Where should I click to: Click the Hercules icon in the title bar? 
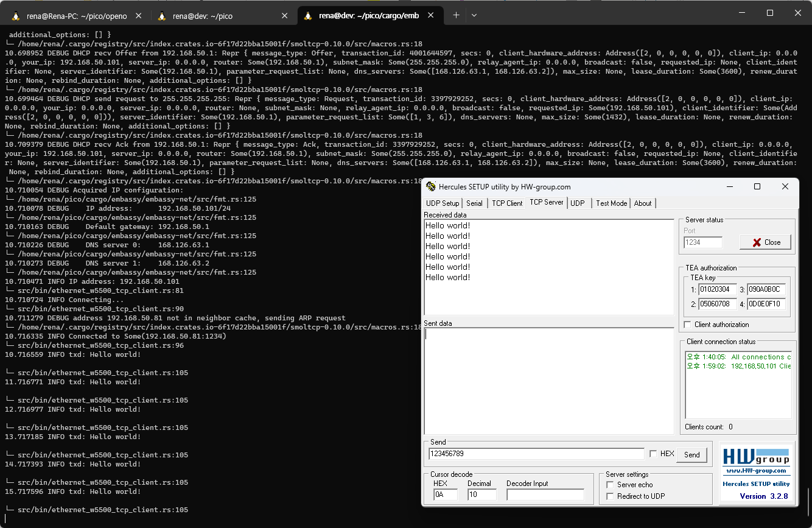click(432, 187)
